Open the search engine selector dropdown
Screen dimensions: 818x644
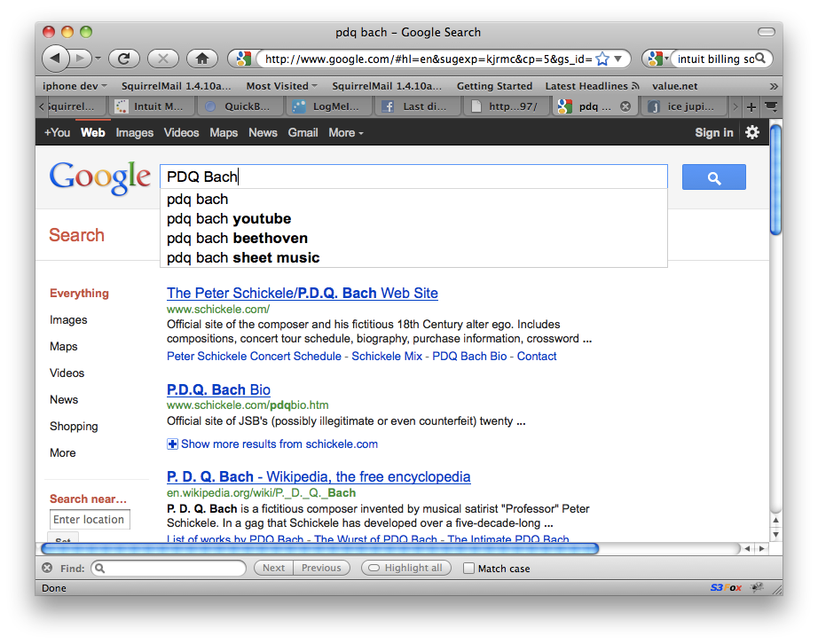[657, 59]
